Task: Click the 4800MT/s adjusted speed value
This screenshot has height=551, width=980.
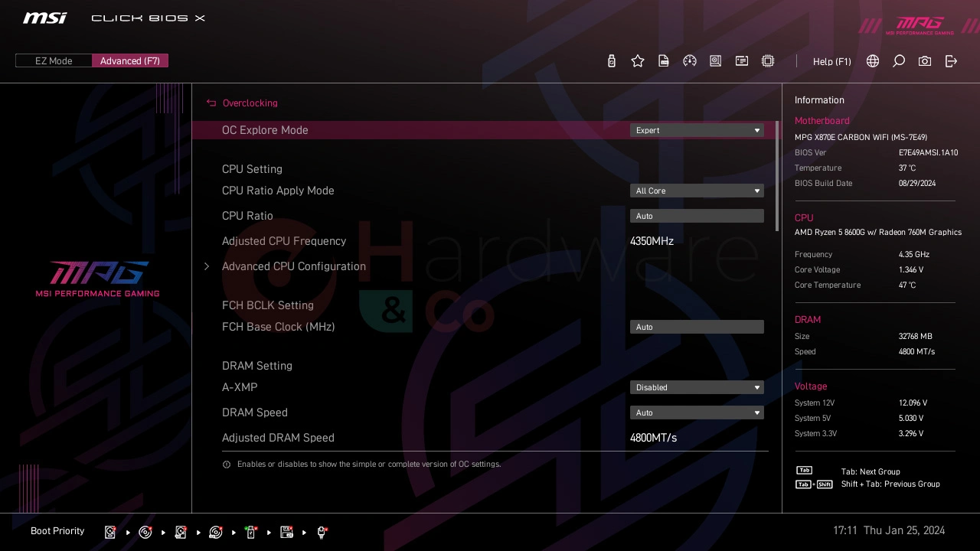Action: click(653, 438)
